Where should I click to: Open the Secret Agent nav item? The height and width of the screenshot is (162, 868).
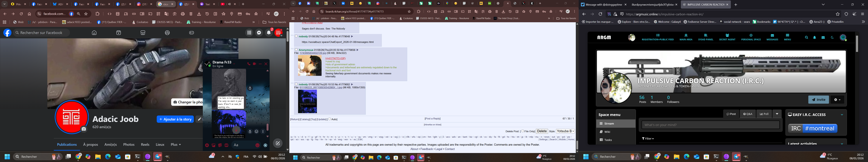(727, 37)
